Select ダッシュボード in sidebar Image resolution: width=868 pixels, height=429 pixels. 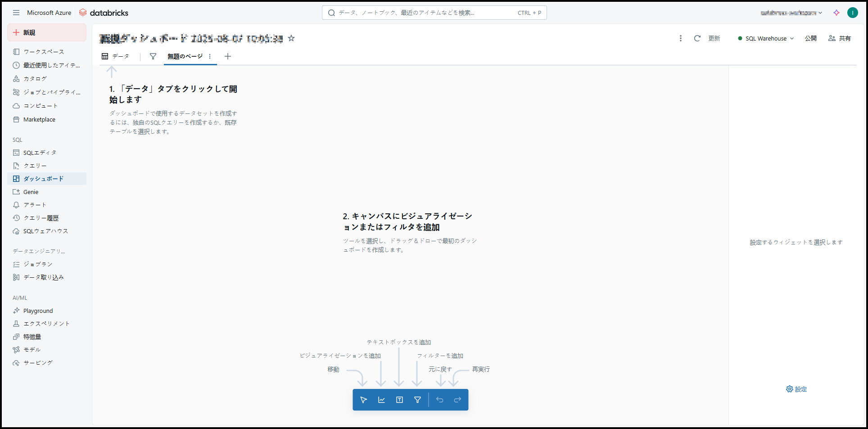(x=47, y=179)
